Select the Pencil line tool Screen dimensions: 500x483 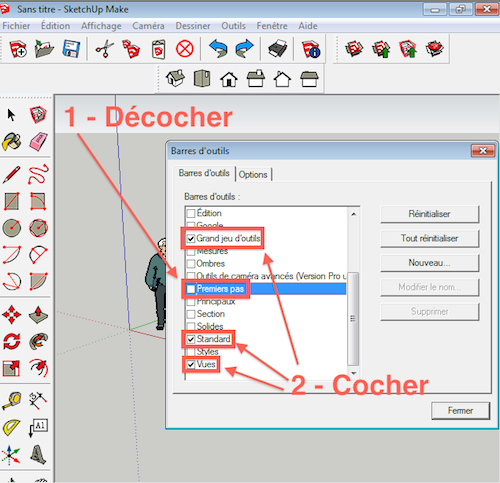click(11, 174)
